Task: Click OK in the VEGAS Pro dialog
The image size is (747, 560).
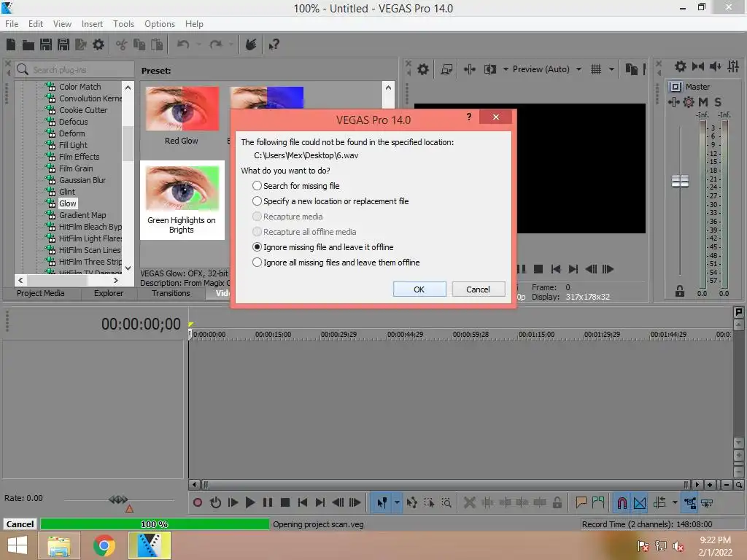Action: (419, 289)
